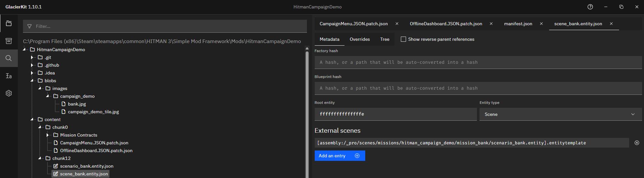Click the file tree vertical scrollbar

pyautogui.click(x=307, y=115)
